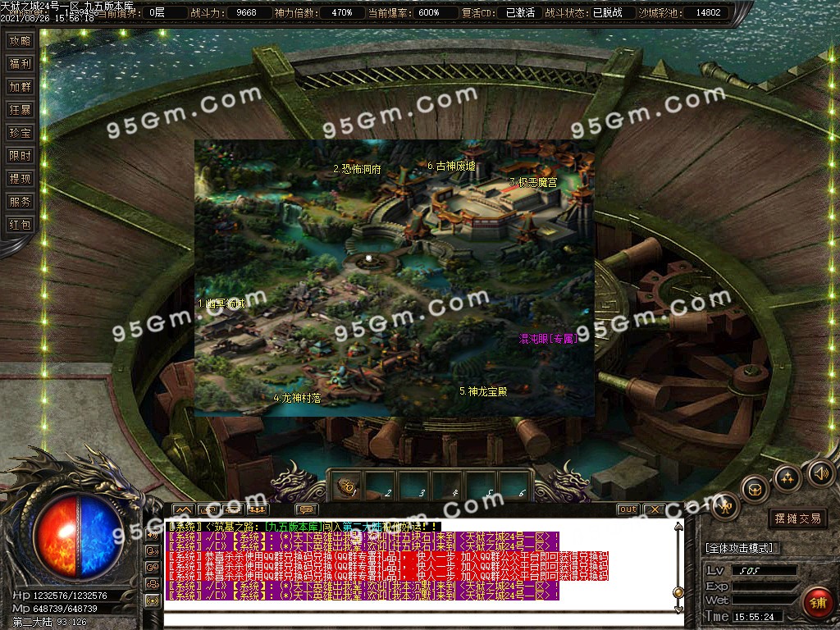Teleport to 3.极恶魔宫 on the map
The image size is (840, 630).
pos(533,182)
